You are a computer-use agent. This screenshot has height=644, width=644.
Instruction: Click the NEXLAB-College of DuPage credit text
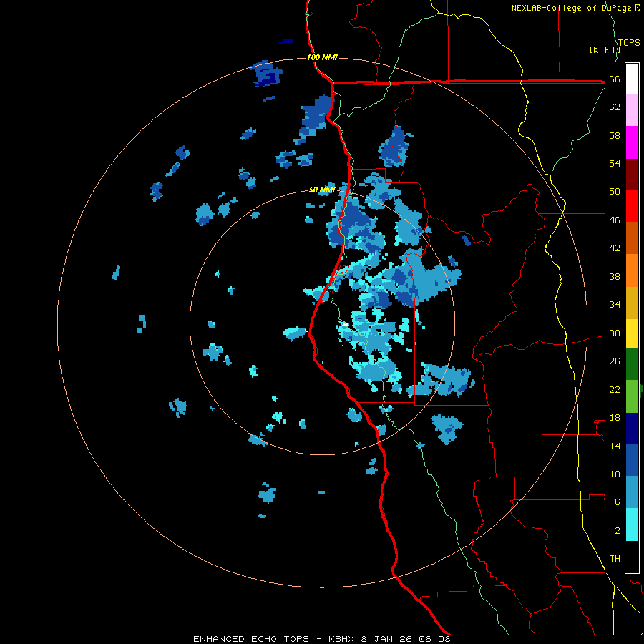click(x=571, y=8)
